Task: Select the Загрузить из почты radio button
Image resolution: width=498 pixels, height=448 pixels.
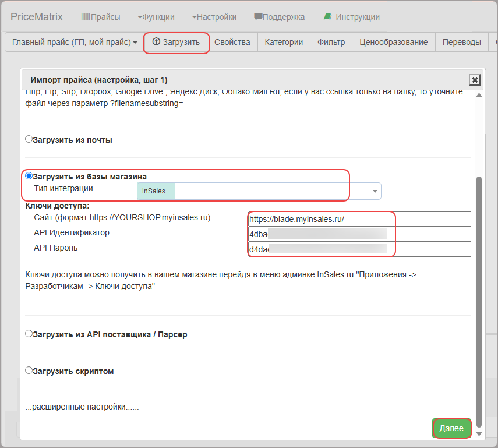Action: [29, 139]
